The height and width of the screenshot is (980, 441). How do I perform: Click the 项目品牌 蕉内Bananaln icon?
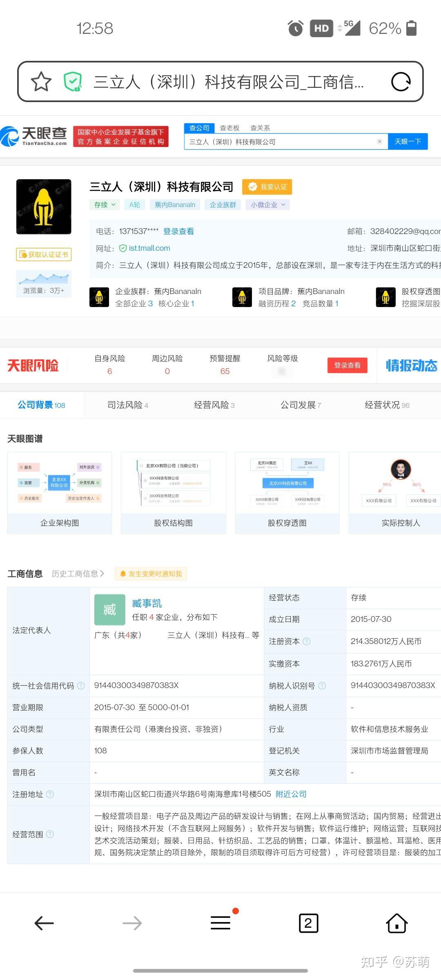pyautogui.click(x=242, y=297)
